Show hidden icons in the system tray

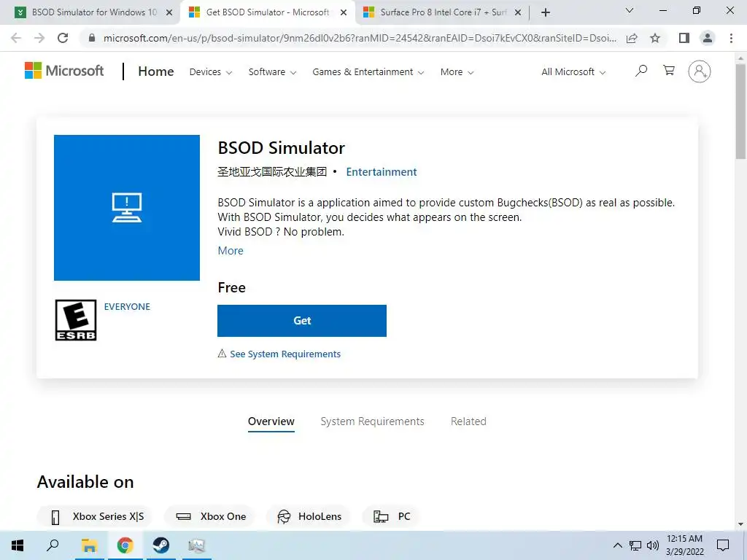(x=617, y=545)
